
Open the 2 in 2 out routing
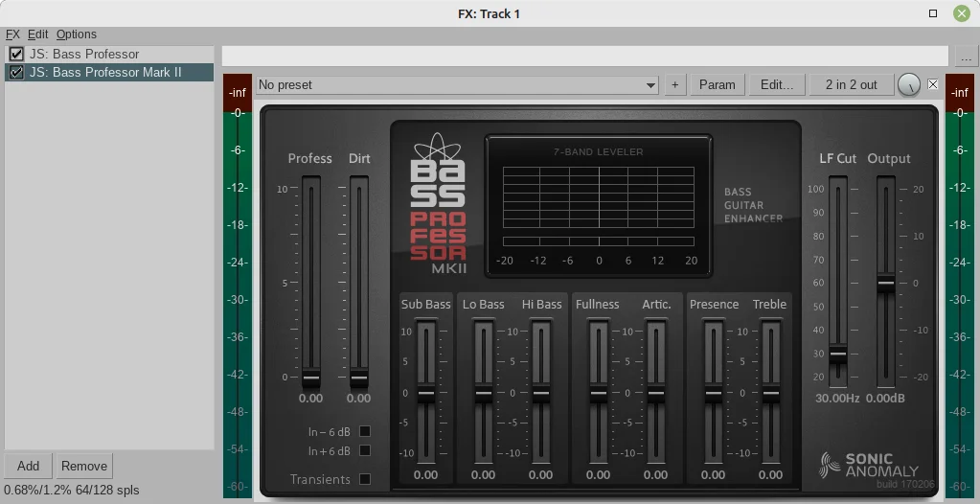click(x=852, y=85)
